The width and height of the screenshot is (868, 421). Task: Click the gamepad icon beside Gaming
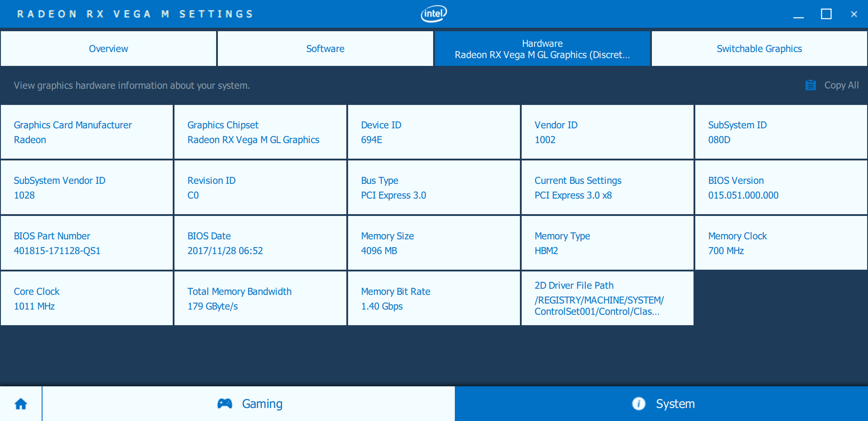click(x=225, y=403)
